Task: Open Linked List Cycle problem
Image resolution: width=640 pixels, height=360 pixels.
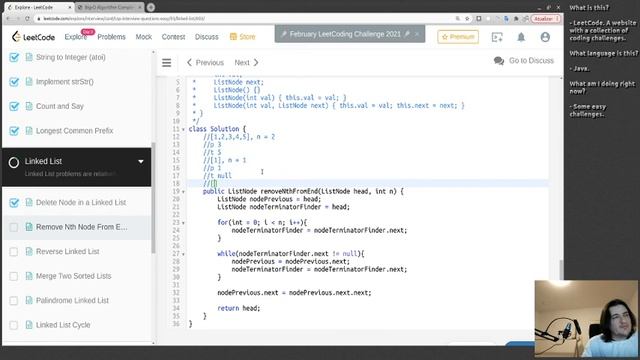Action: click(x=63, y=325)
